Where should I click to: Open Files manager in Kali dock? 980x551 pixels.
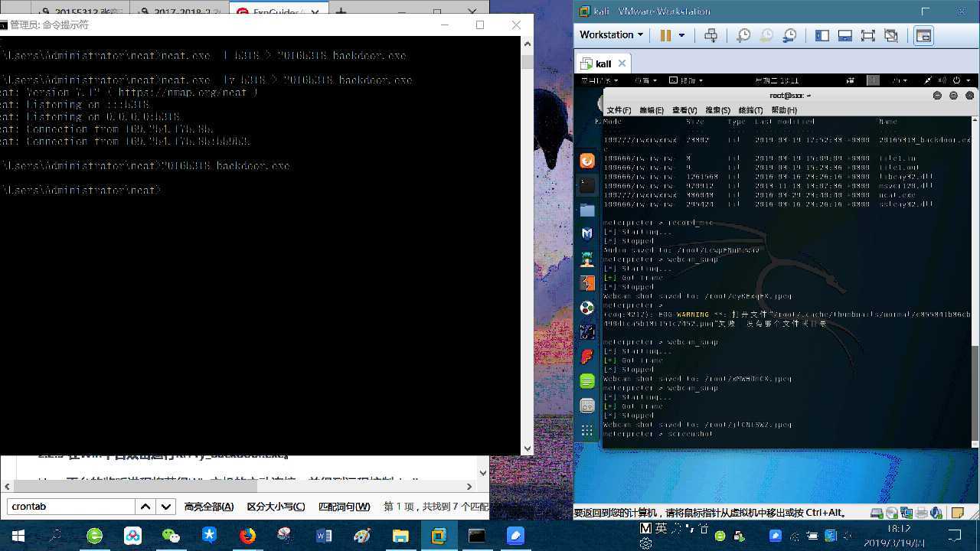(587, 210)
